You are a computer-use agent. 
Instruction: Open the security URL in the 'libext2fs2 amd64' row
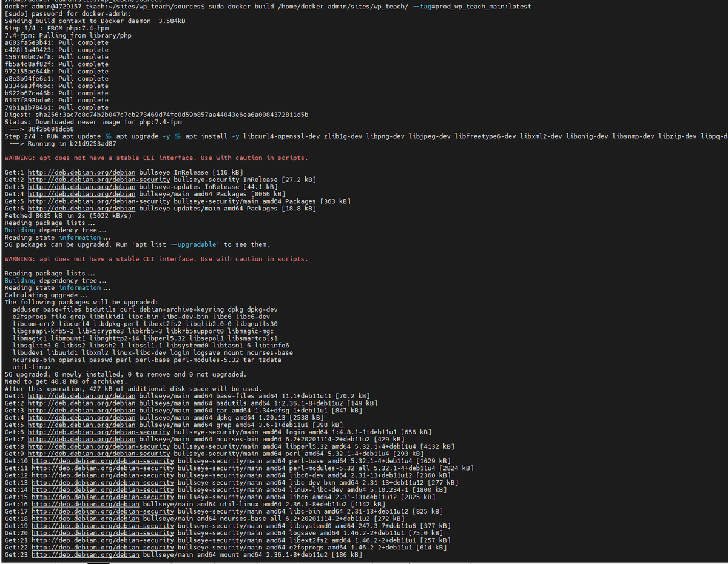[103, 540]
